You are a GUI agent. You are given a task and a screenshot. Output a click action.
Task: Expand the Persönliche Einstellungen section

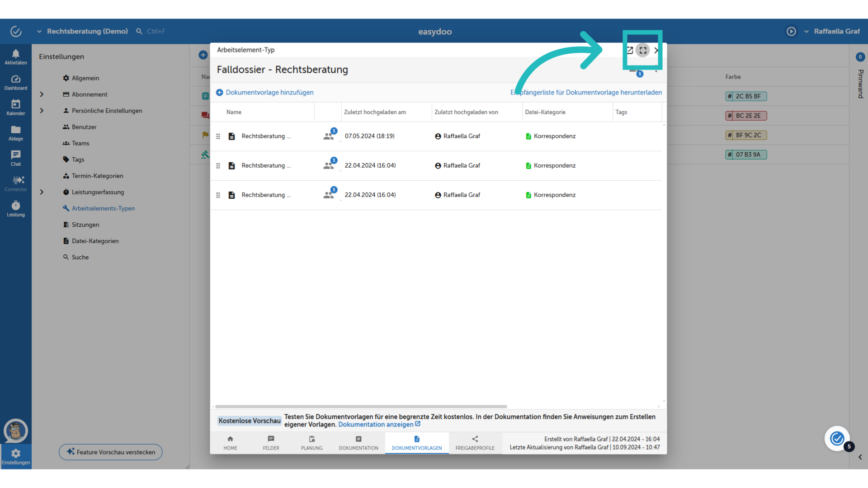(x=42, y=111)
